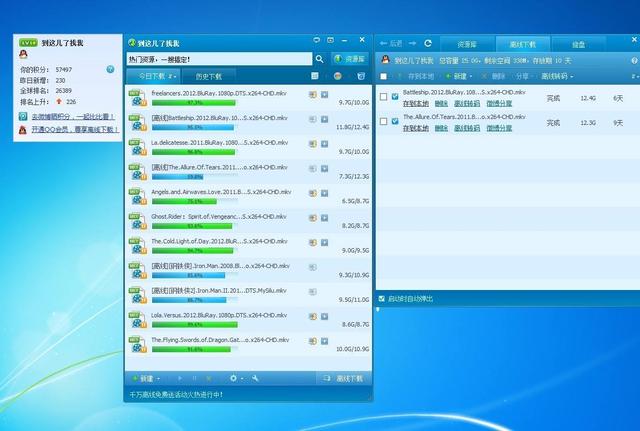Viewport: 640px width, 431px height.
Task: Toggle the blue checked box for Battleship.2012 row
Action: coord(395,97)
